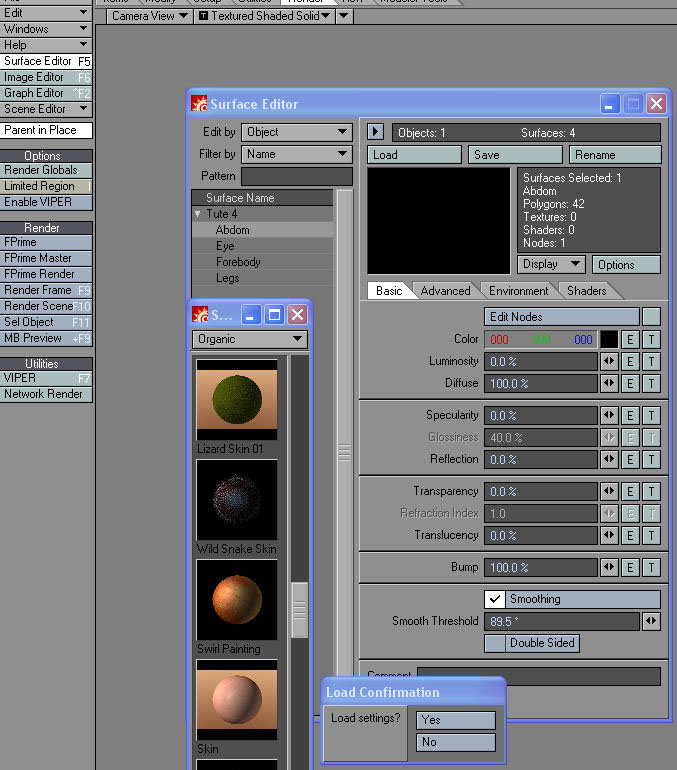The height and width of the screenshot is (770, 677).
Task: Click the T texture button for Diffuse
Action: click(x=651, y=384)
